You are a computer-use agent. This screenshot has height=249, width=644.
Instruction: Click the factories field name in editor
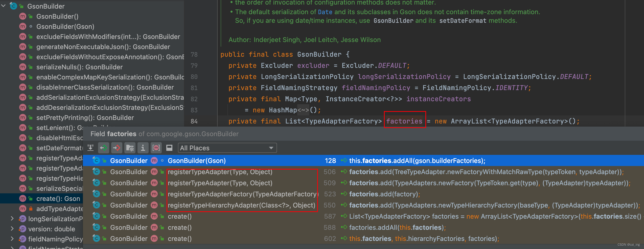pyautogui.click(x=404, y=121)
